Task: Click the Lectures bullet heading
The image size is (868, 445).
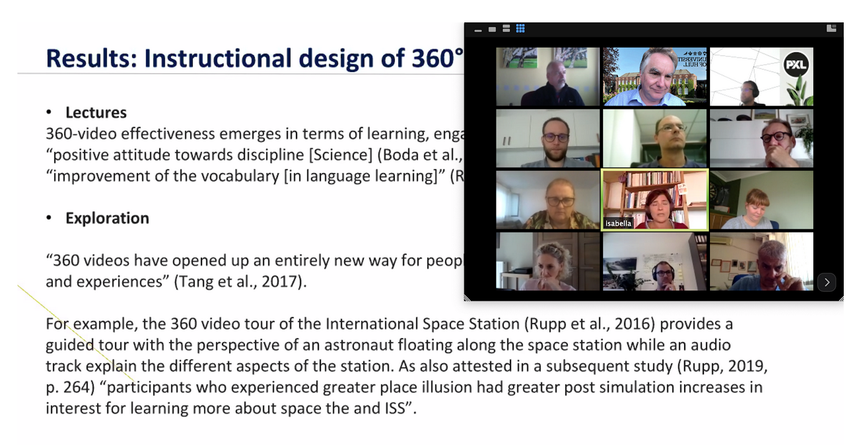Action: [96, 112]
